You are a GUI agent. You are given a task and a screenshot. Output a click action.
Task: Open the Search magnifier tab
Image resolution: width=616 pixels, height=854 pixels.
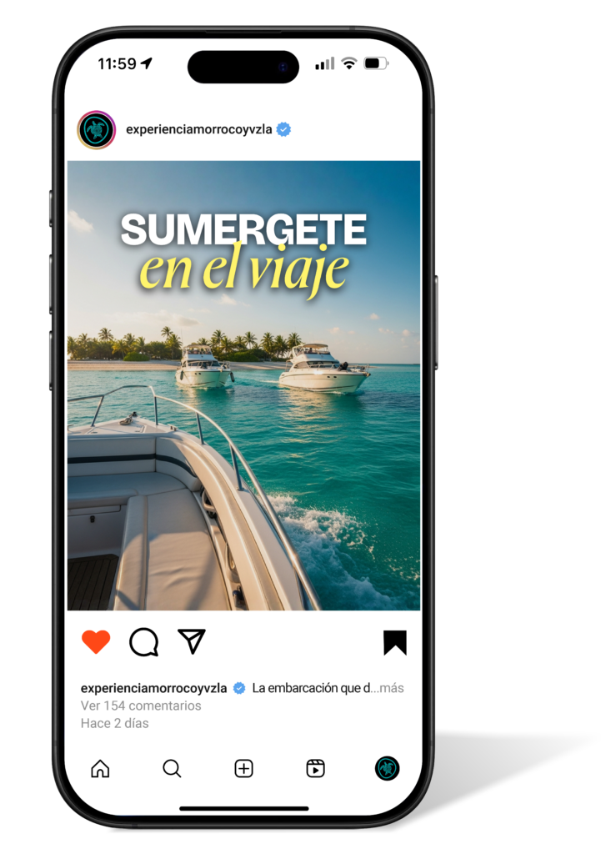[172, 768]
